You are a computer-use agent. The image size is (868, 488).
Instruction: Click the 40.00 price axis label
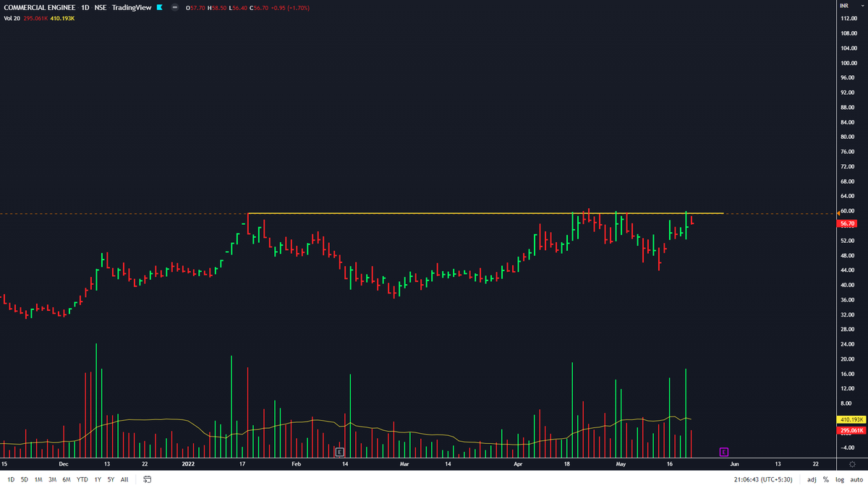pyautogui.click(x=848, y=285)
